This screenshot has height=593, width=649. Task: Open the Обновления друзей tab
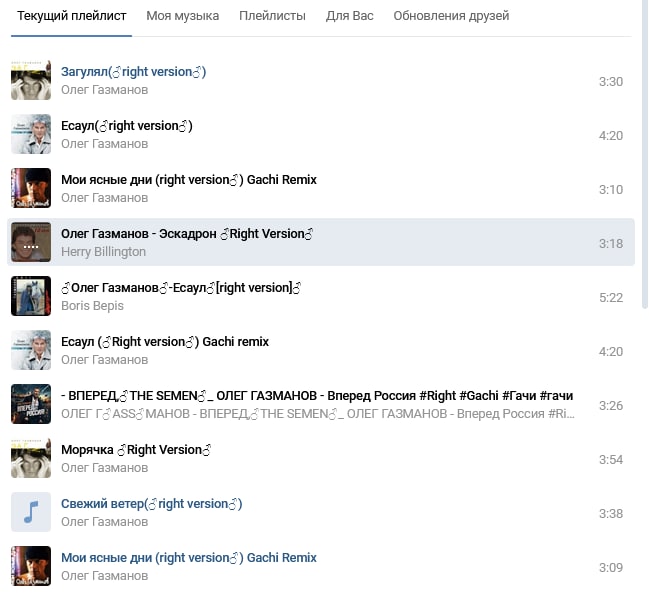[x=451, y=16]
